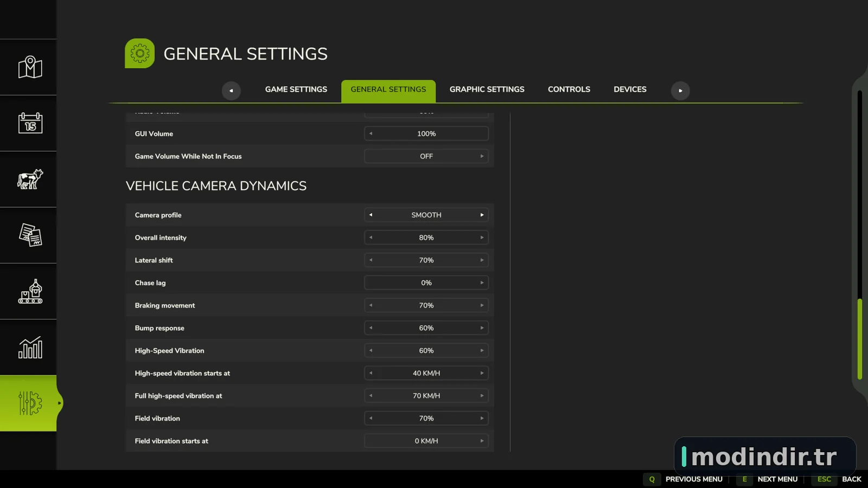Increase Field vibration value

tap(482, 419)
